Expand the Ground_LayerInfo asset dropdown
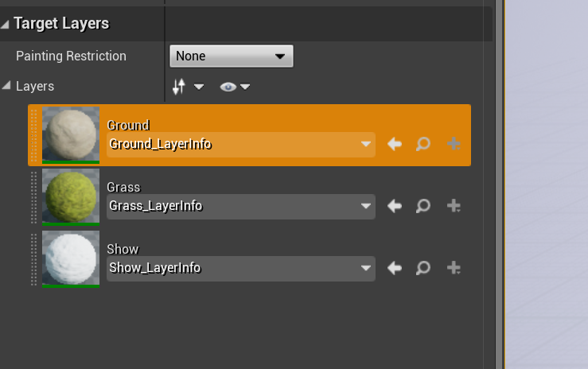 (x=366, y=144)
